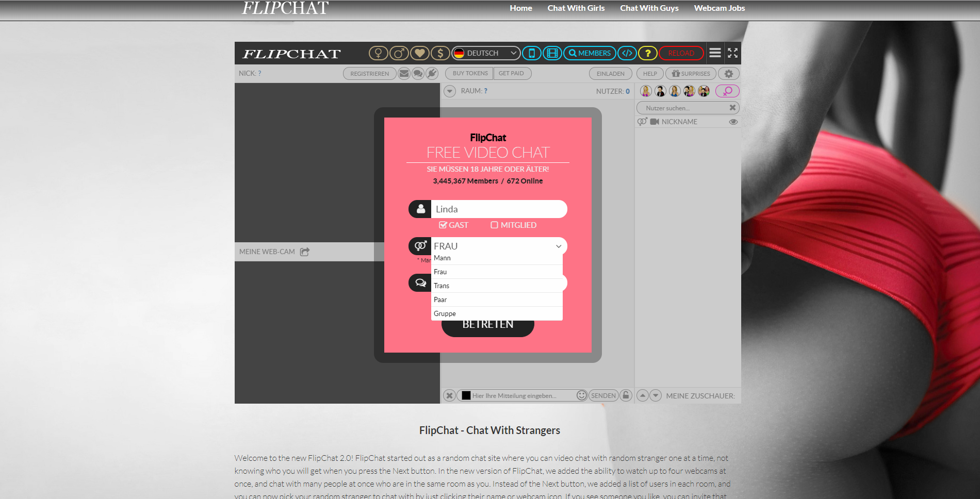
Task: Click the second blonde woman avatar filter
Action: click(675, 91)
